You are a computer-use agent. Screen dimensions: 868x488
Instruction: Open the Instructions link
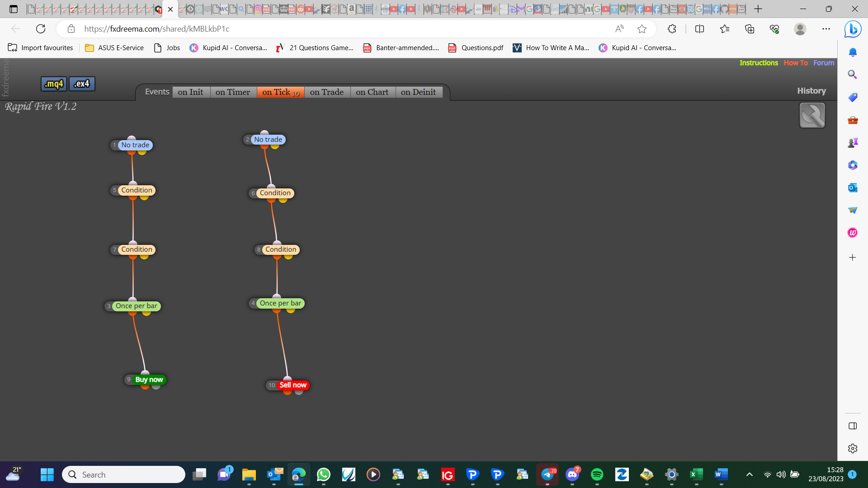pyautogui.click(x=759, y=63)
